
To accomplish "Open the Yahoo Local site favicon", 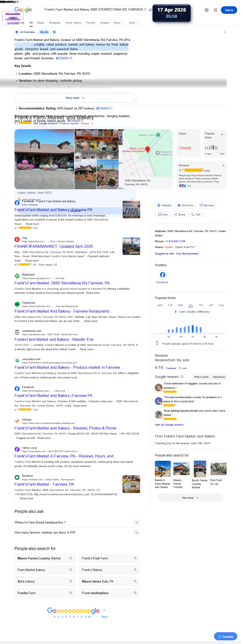I will tap(17, 449).
